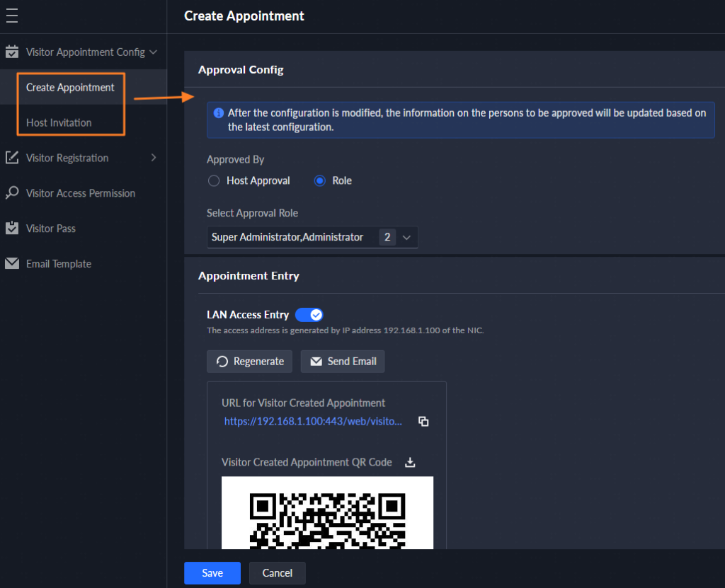Collapse the Visitor Appointment Config section
725x588 pixels.
154,52
